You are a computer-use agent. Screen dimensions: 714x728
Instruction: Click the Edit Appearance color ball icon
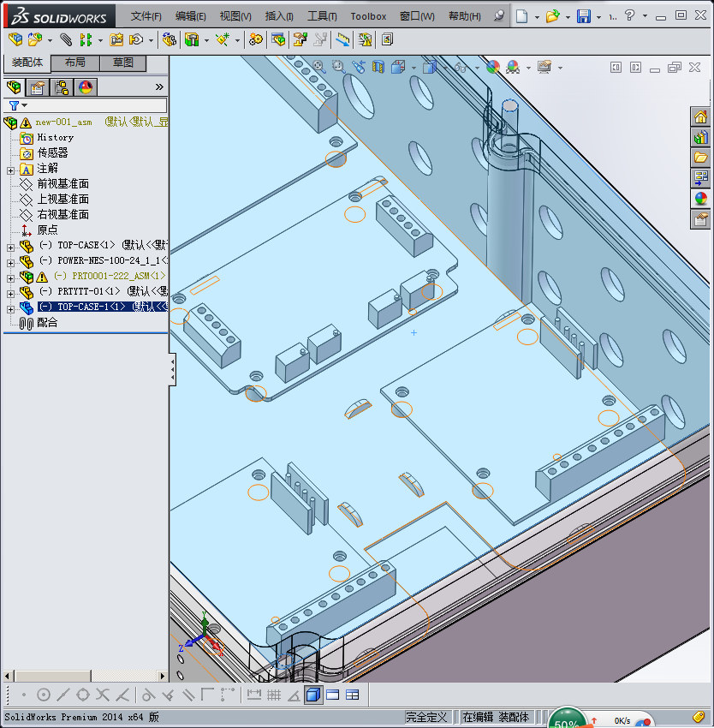pyautogui.click(x=493, y=68)
